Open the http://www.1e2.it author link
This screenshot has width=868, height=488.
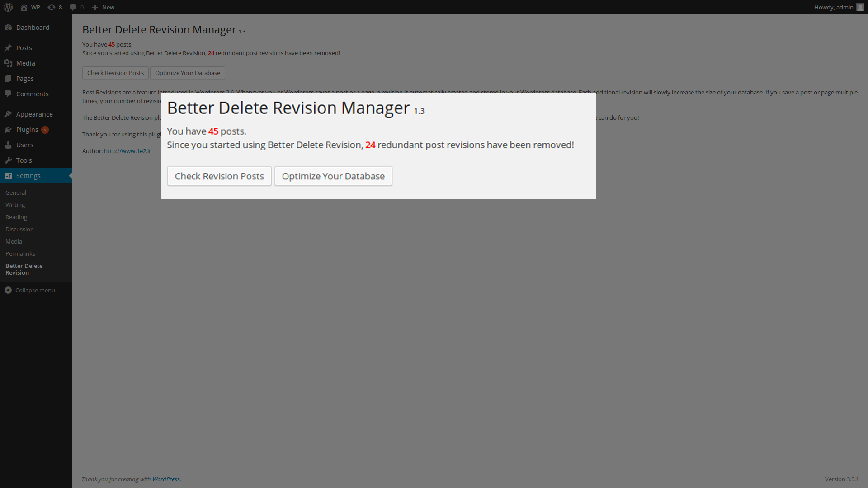coord(127,151)
